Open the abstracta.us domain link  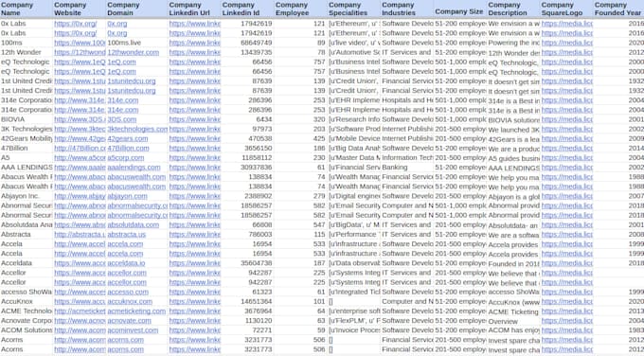click(x=127, y=235)
